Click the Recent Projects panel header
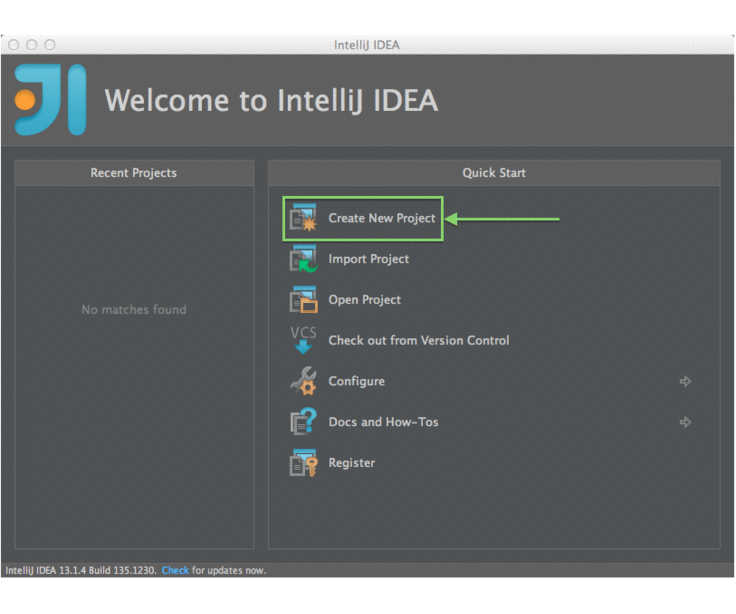This screenshot has width=736, height=614. pos(133,173)
